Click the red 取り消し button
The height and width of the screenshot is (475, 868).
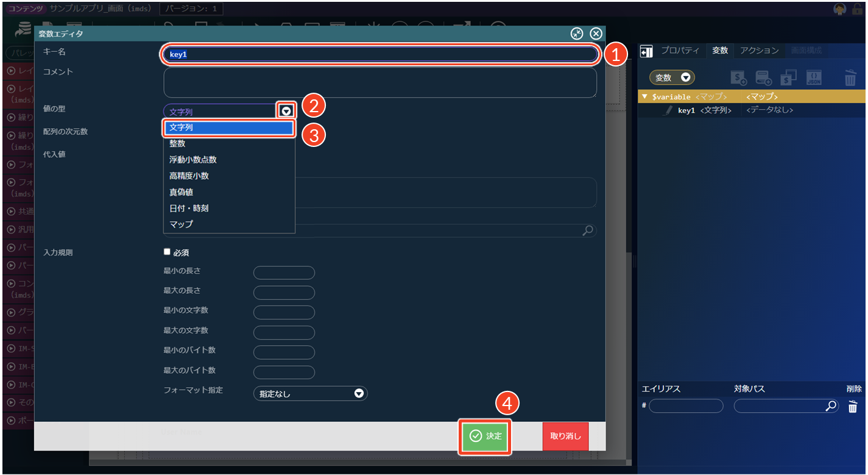click(565, 437)
